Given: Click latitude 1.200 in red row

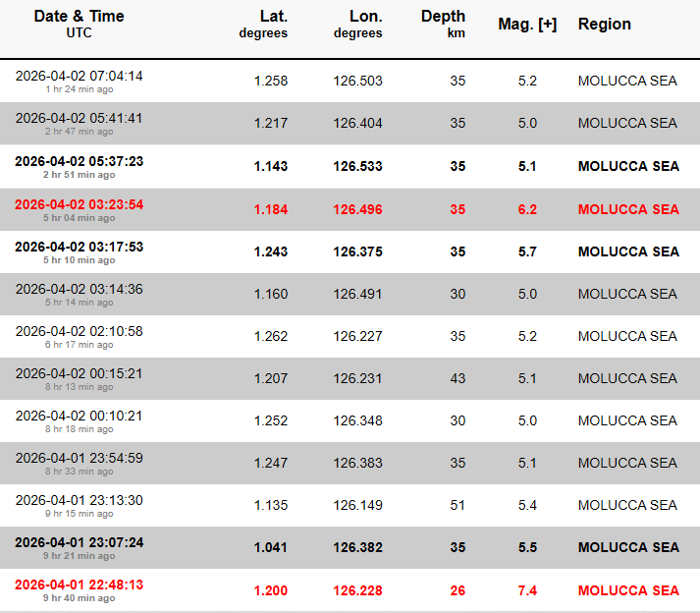Looking at the screenshot, I should pyautogui.click(x=271, y=590).
